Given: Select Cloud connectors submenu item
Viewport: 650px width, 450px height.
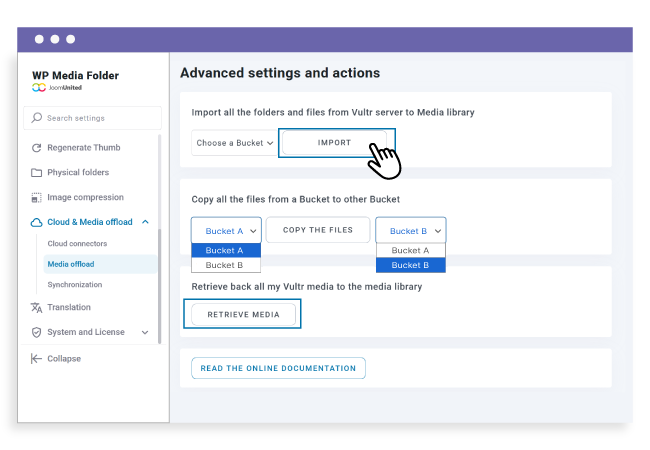Looking at the screenshot, I should pyautogui.click(x=77, y=244).
